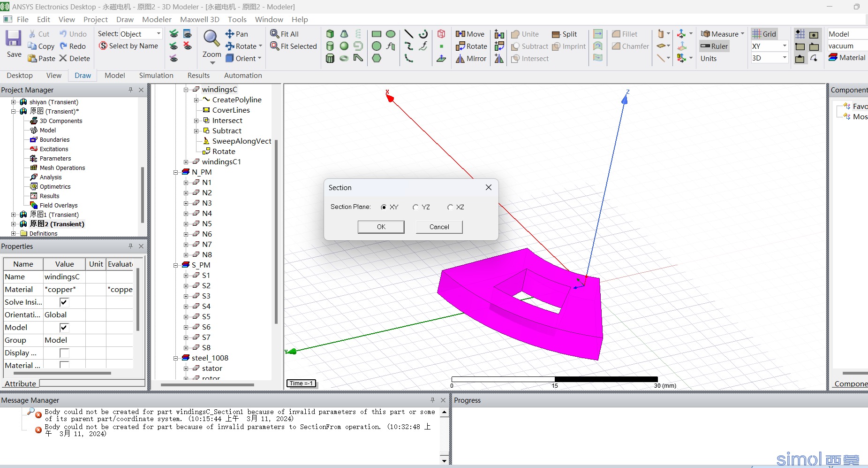The image size is (868, 468).
Task: Select the XZ section plane radio button
Action: (x=450, y=207)
